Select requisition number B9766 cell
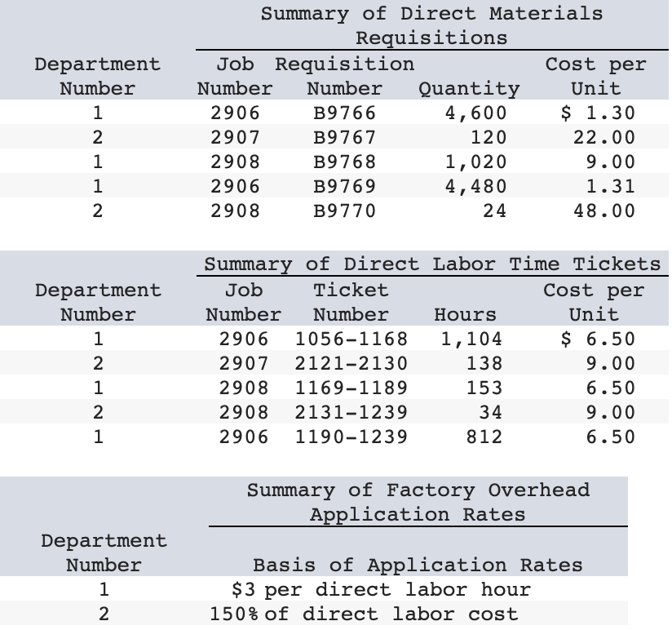Viewport: 672px width, 630px height. tap(345, 113)
